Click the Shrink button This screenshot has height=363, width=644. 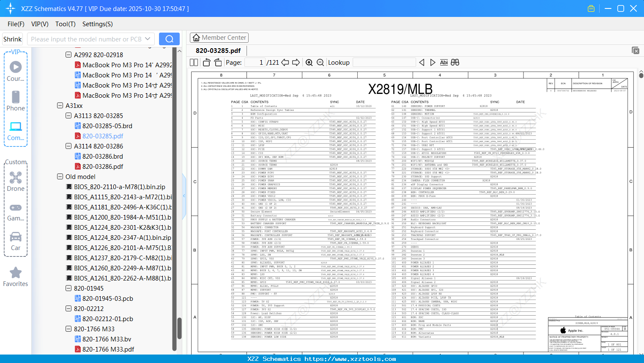tap(13, 39)
